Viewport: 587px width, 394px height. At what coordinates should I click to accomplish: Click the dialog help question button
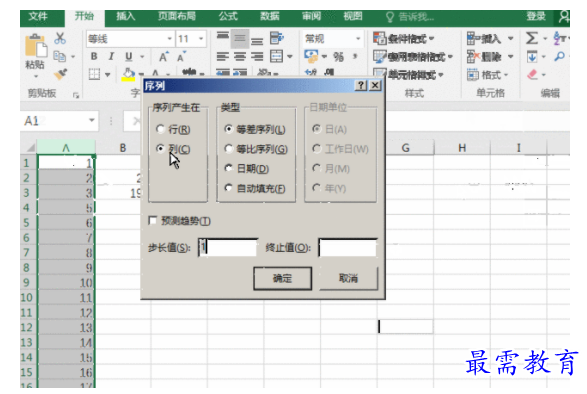(x=361, y=86)
